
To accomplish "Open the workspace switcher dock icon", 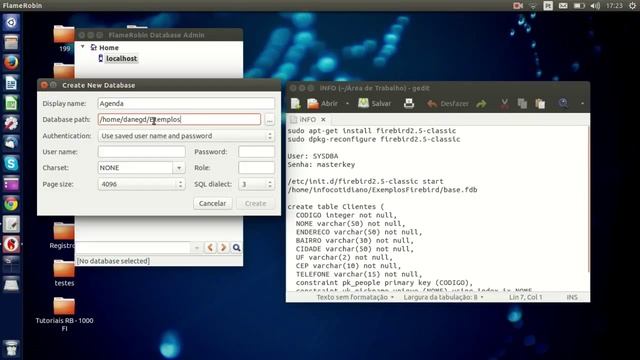I will coord(11,264).
